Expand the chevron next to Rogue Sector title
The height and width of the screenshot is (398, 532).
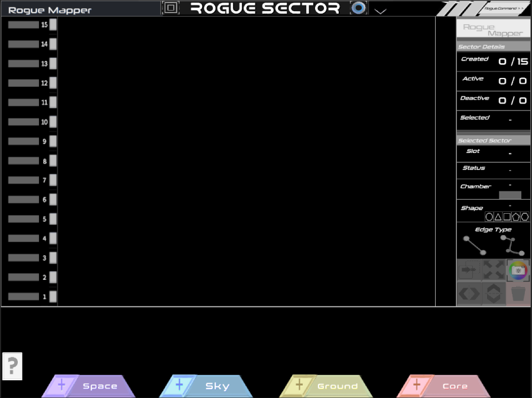[x=380, y=11]
